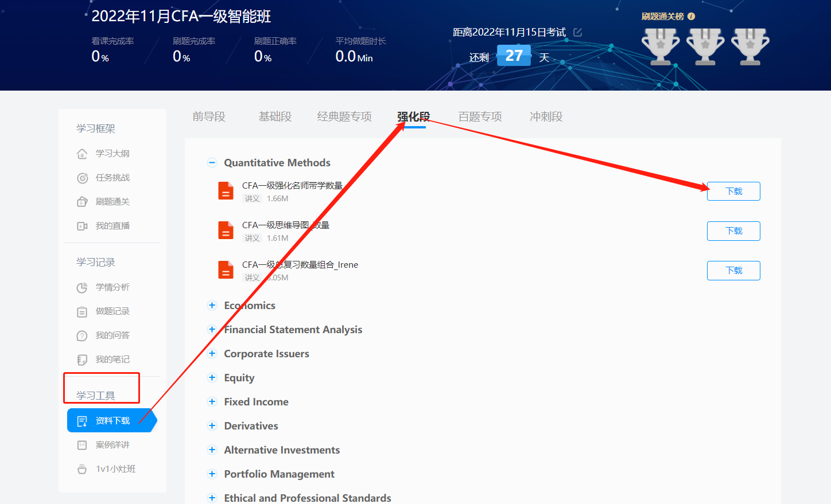The width and height of the screenshot is (831, 504).
Task: Click the Irene review handout file icon
Action: pyautogui.click(x=226, y=269)
